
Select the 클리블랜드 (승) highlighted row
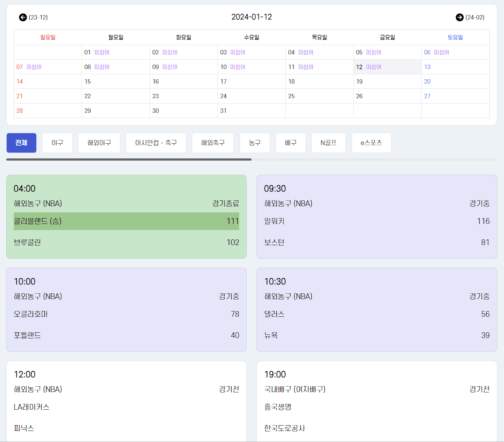pos(126,221)
